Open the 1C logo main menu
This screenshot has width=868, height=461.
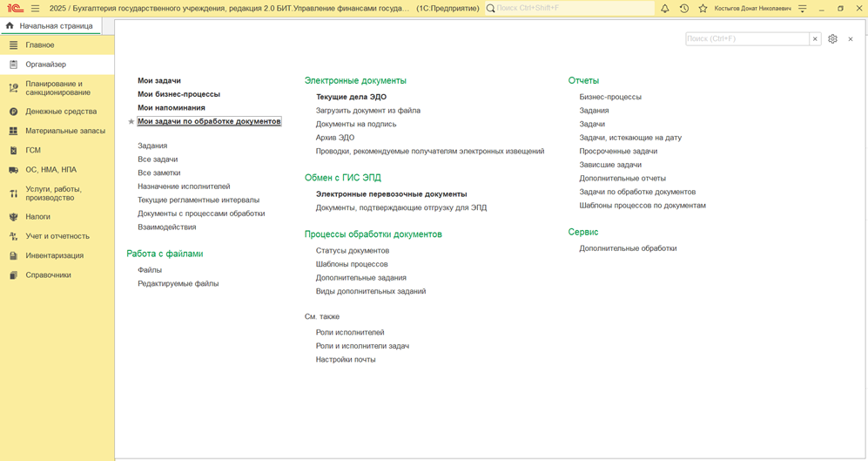[x=15, y=9]
